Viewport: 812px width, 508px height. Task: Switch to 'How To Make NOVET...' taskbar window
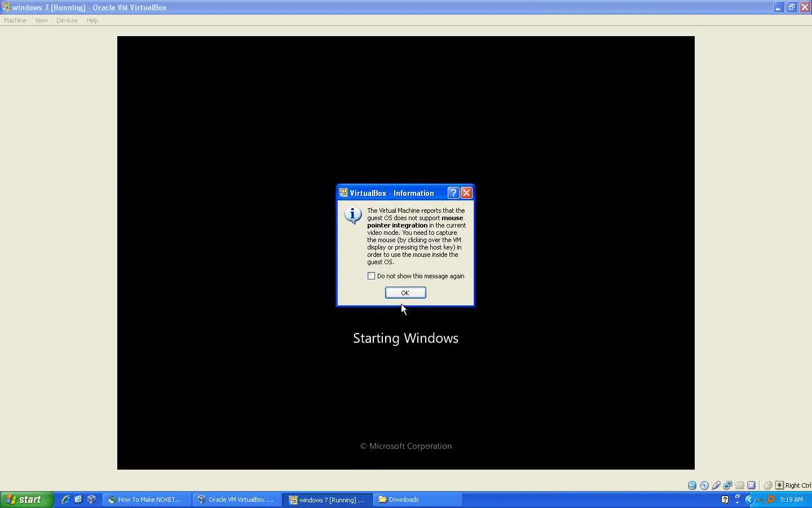pos(147,500)
